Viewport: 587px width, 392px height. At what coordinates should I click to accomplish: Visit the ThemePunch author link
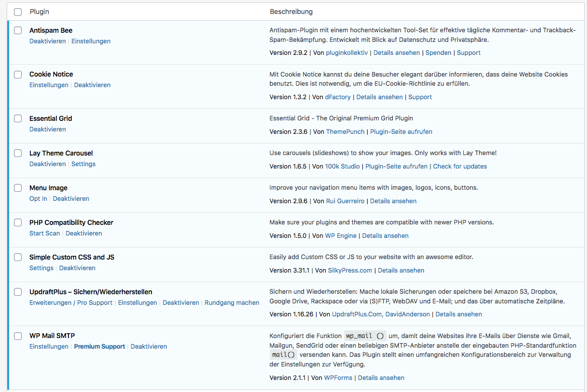(x=345, y=132)
